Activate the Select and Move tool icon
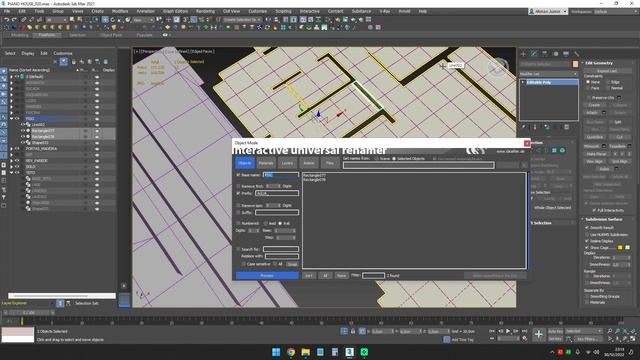The image size is (640, 360). tap(105, 19)
